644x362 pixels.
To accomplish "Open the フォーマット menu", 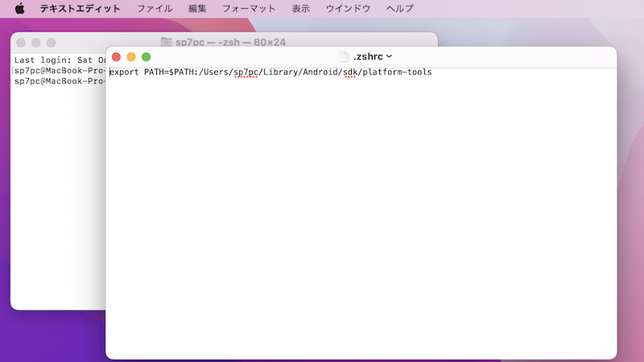I will pyautogui.click(x=249, y=9).
